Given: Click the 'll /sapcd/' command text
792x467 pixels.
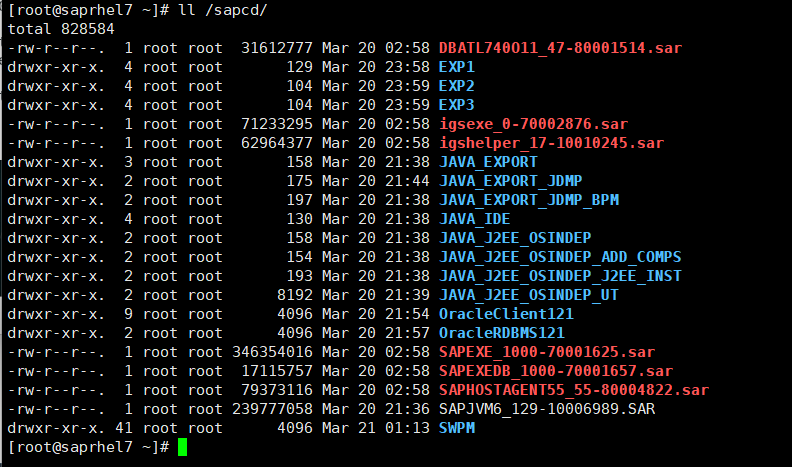Looking at the screenshot, I should 223,10.
